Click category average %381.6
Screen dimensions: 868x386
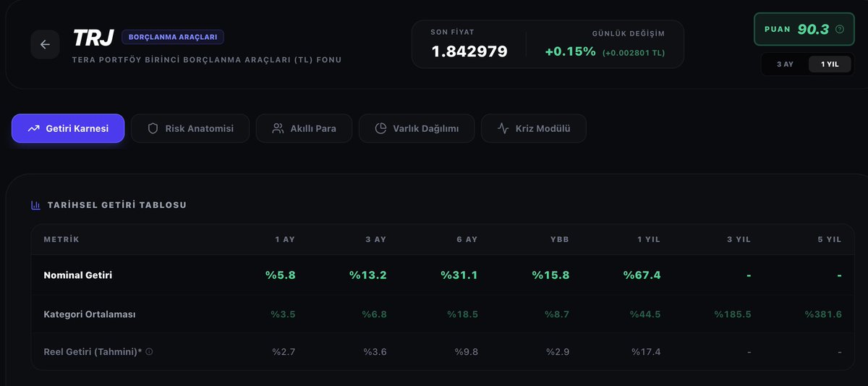823,314
